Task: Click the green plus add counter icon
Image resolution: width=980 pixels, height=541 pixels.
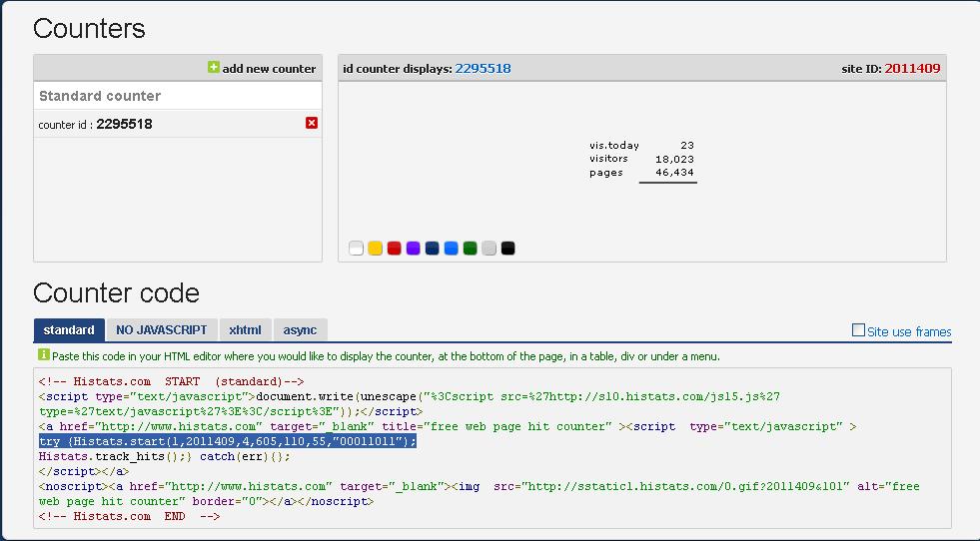Action: (x=214, y=67)
